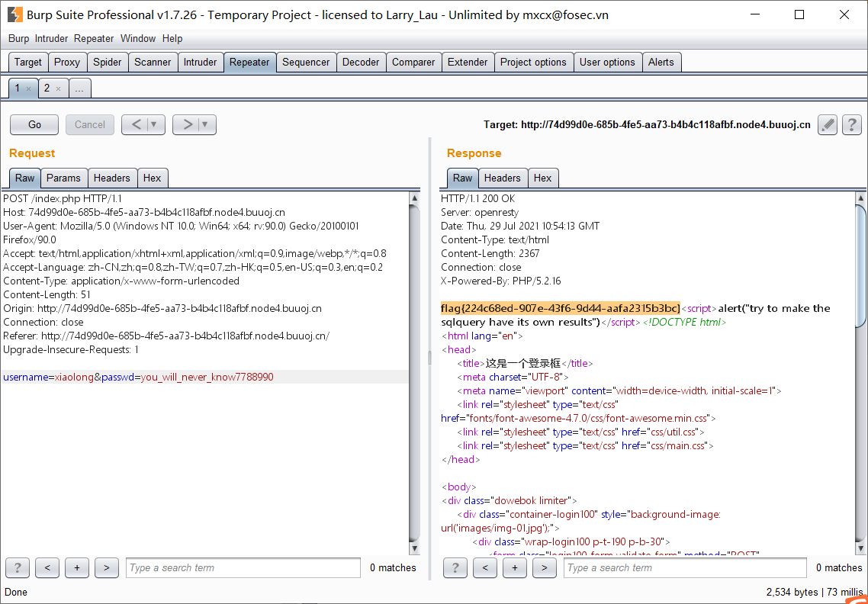Screen dimensions: 868x604
Task: Click request search help question button
Action: [18, 567]
